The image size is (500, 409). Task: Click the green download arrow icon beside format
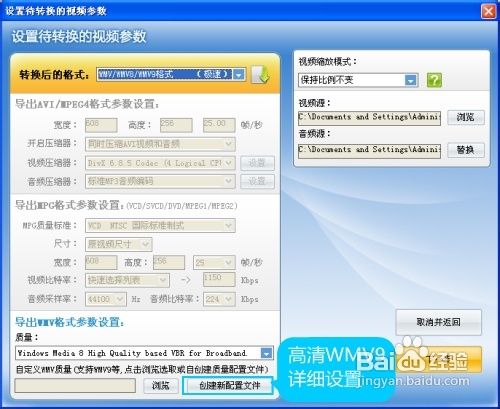tap(260, 75)
